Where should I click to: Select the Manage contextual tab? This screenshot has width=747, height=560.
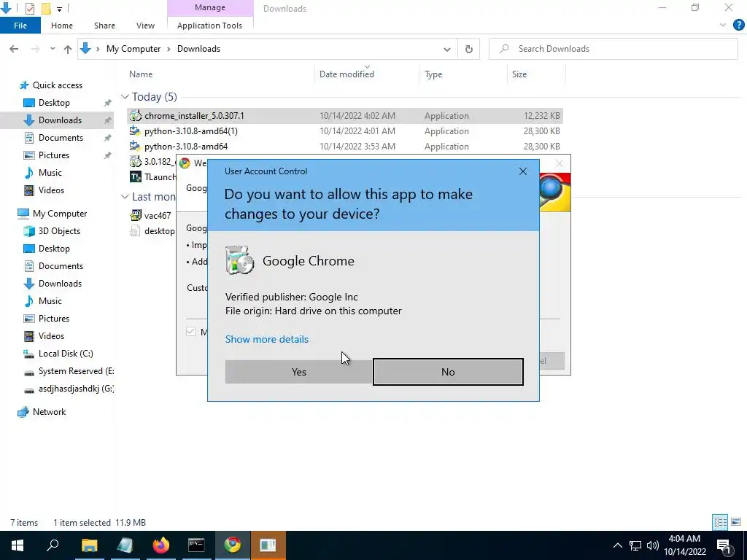point(210,7)
